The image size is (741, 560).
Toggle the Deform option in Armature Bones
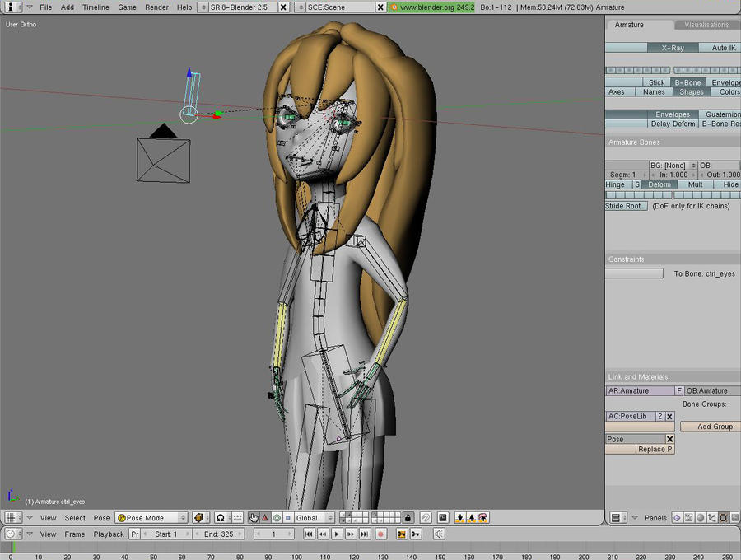point(660,184)
